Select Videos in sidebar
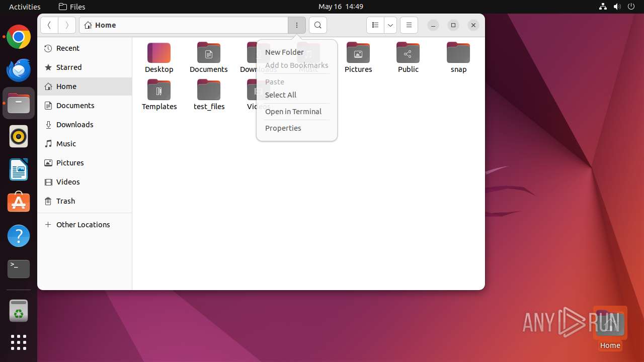The image size is (644, 362). pyautogui.click(x=85, y=182)
